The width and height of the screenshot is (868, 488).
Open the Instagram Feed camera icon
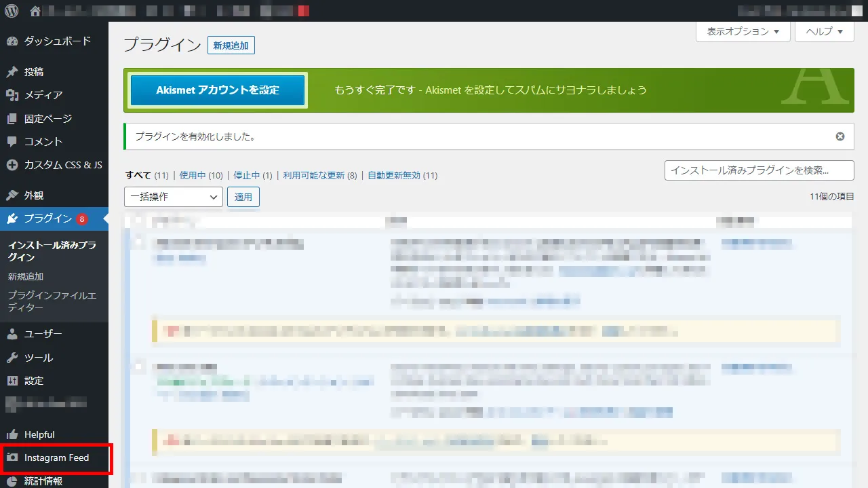point(12,458)
